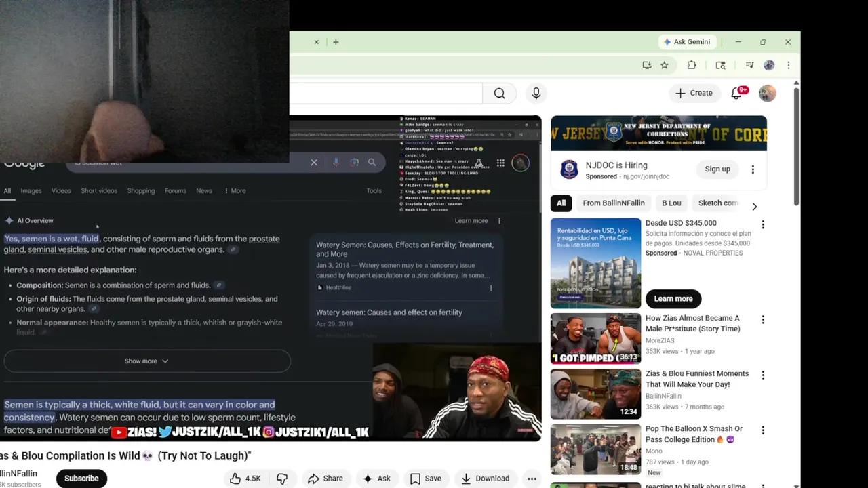The height and width of the screenshot is (488, 868).
Task: Install app icon in address bar
Action: click(647, 65)
